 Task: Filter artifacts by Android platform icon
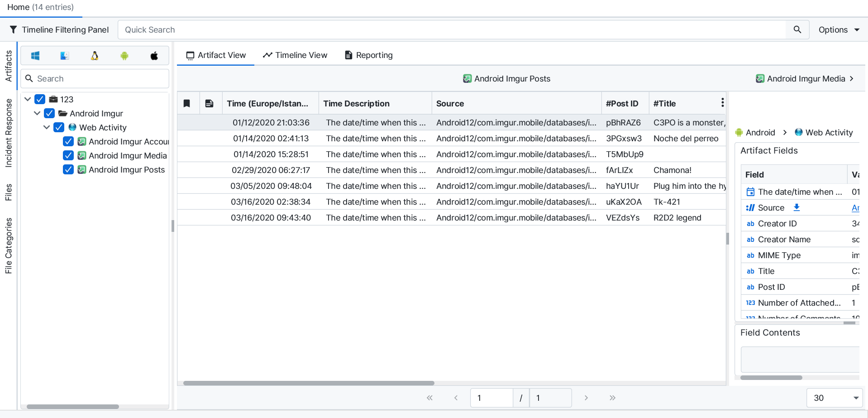124,56
